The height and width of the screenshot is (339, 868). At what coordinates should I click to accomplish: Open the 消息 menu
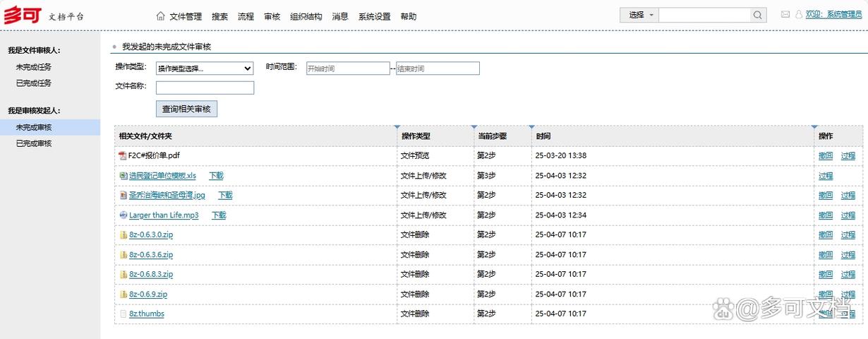[x=340, y=16]
